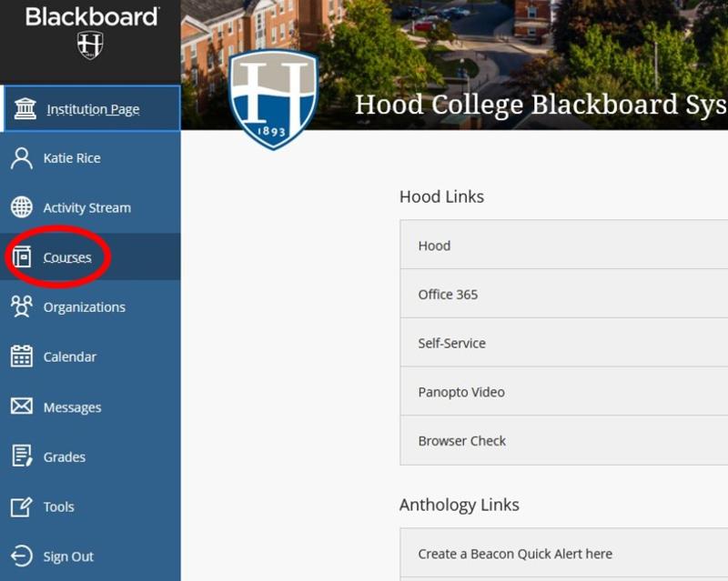Screen dimensions: 728x581
Task: Click the Sign Out arrow icon
Action: pyautogui.click(x=21, y=556)
